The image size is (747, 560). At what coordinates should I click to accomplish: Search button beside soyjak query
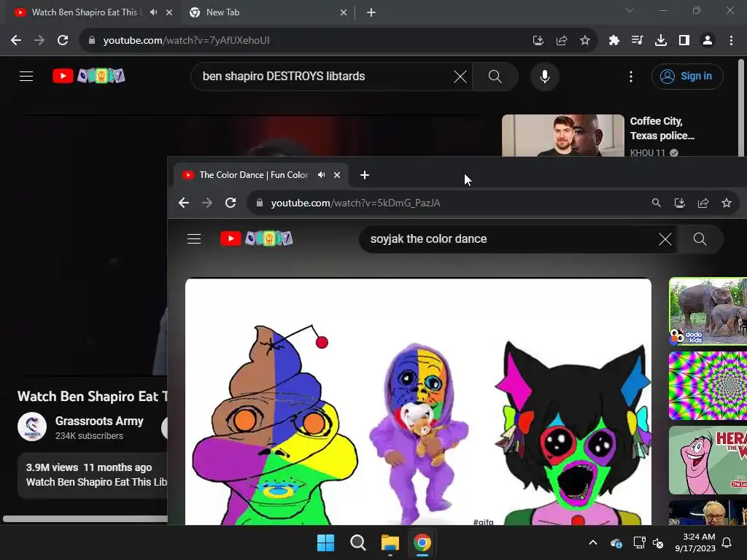[700, 238]
